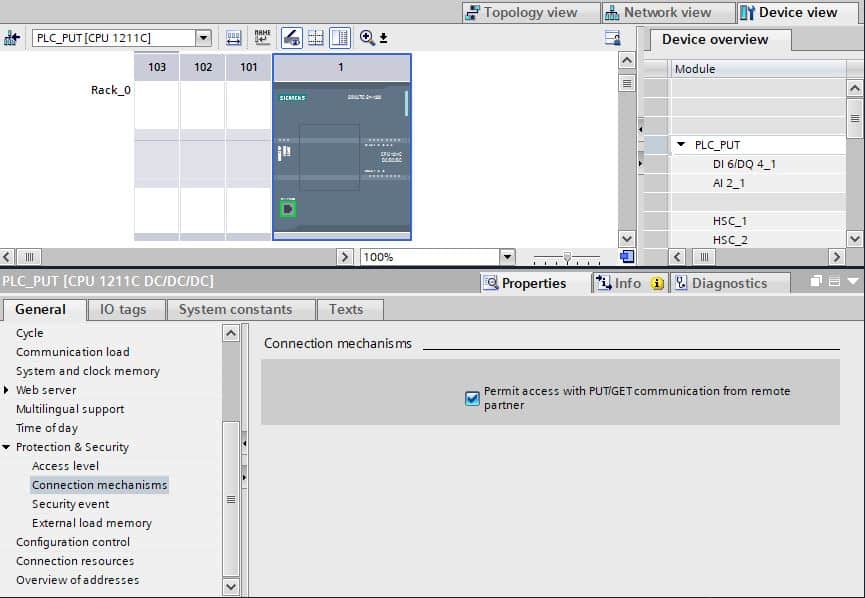Click the device view scroll down arrow
The width and height of the screenshot is (865, 598).
click(x=627, y=239)
